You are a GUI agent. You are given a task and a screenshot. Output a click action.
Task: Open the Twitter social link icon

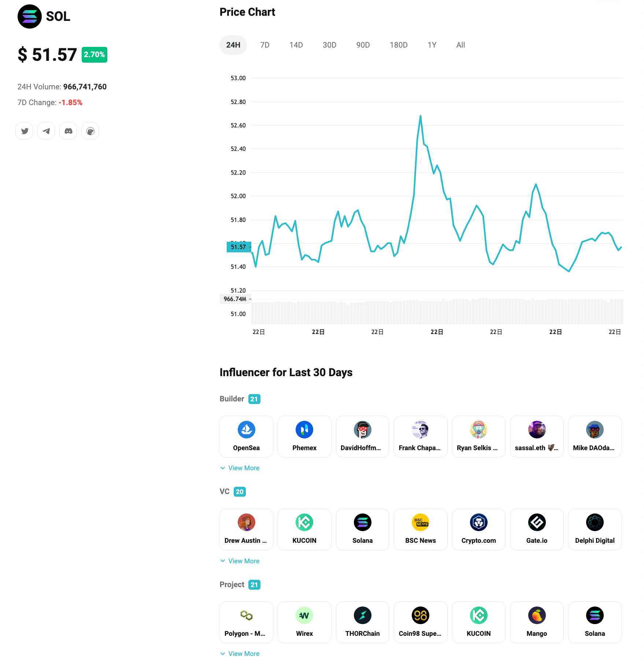[x=25, y=131]
